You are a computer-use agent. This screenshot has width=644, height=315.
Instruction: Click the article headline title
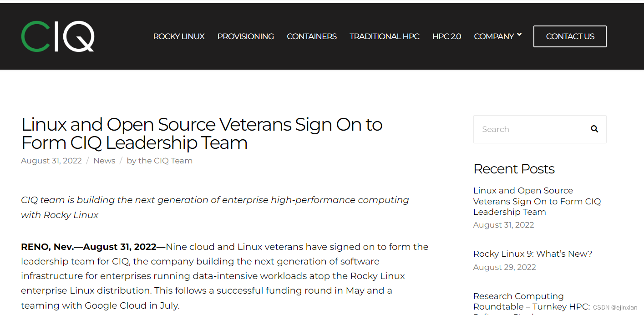tap(202, 133)
